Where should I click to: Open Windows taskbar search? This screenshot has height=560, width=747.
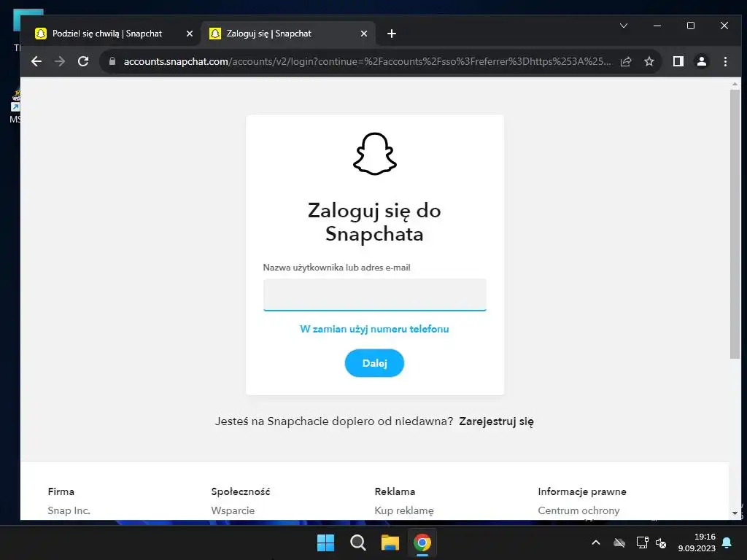click(357, 542)
